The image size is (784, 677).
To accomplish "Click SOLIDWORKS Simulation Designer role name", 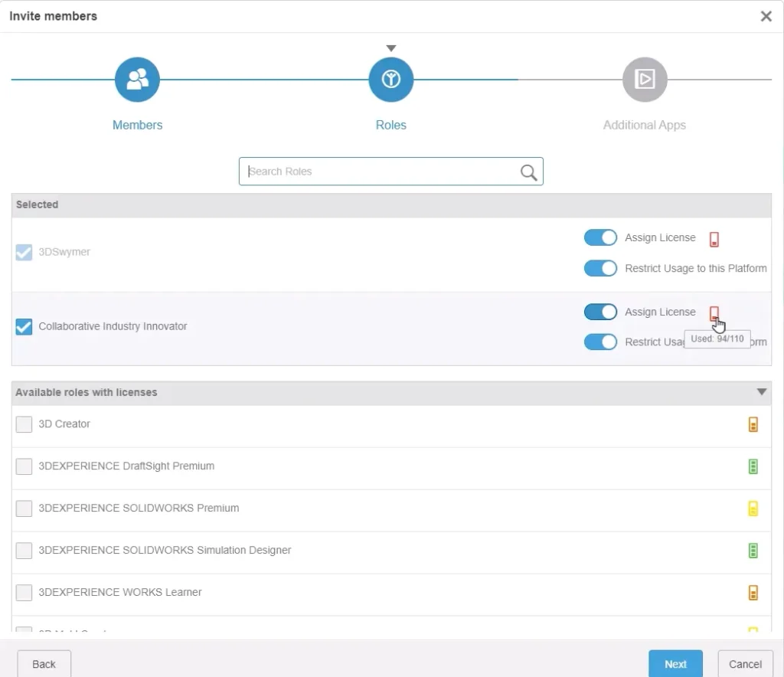I will click(165, 550).
